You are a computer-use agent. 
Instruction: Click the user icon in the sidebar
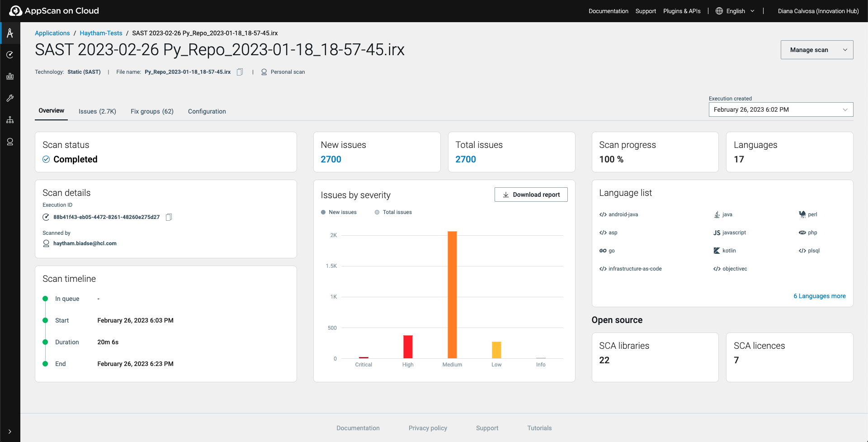[10, 142]
